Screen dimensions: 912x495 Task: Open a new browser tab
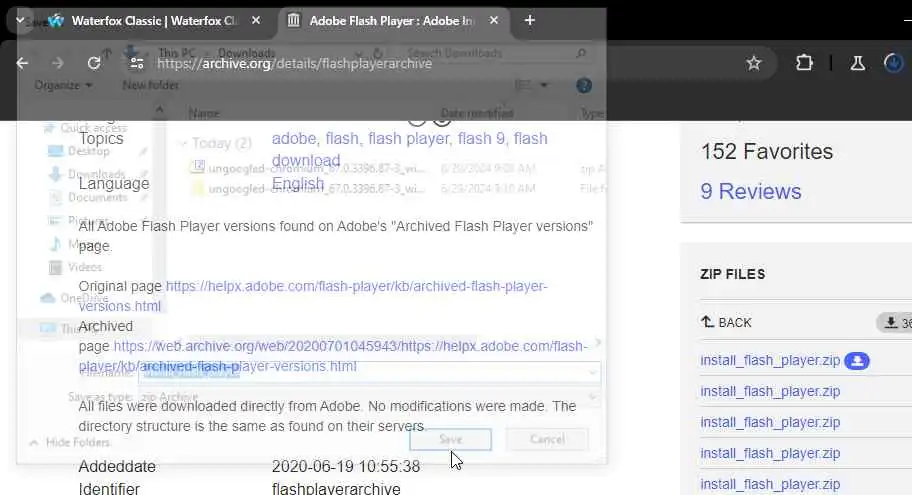[x=529, y=20]
